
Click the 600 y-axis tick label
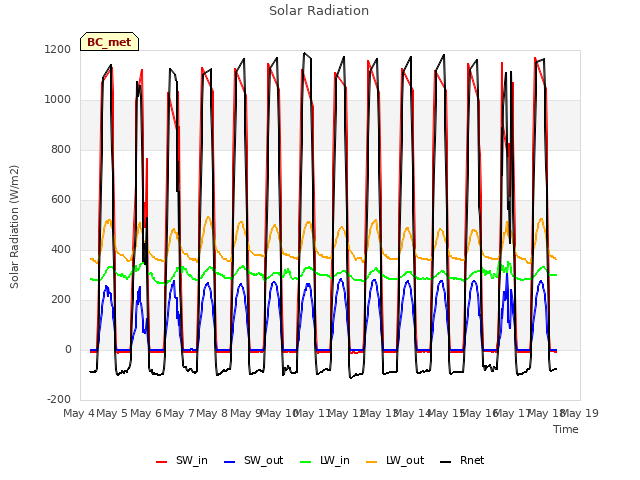tap(61, 200)
